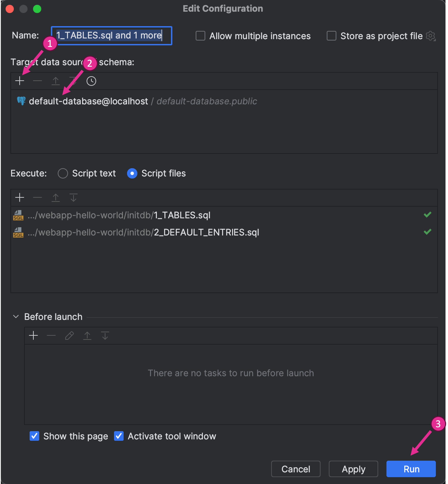Click the blue Run button
Viewport: 448px width, 484px height.
(x=411, y=469)
